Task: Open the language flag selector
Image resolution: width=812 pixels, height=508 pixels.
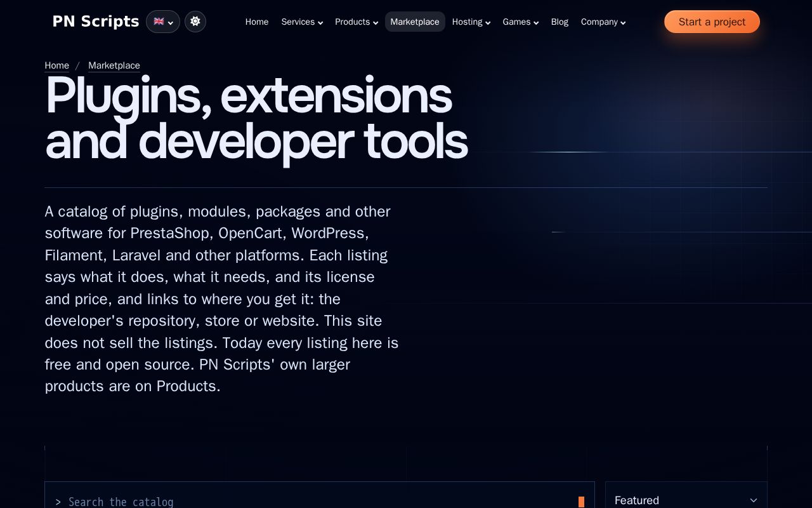Action: pos(163,22)
